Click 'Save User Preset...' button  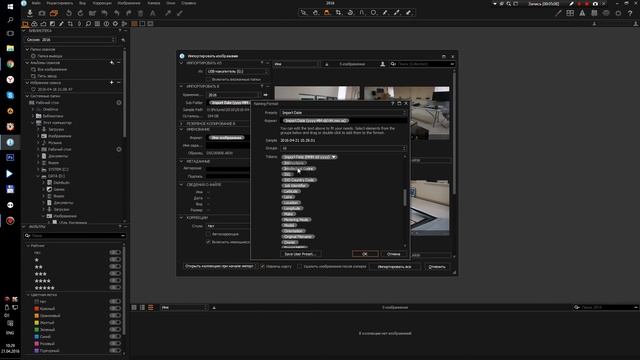(300, 254)
